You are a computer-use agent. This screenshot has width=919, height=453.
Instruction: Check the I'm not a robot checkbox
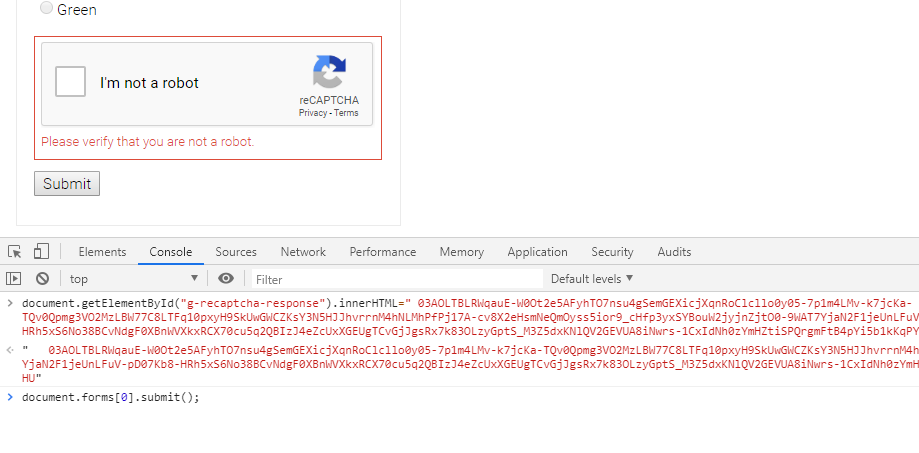point(71,82)
